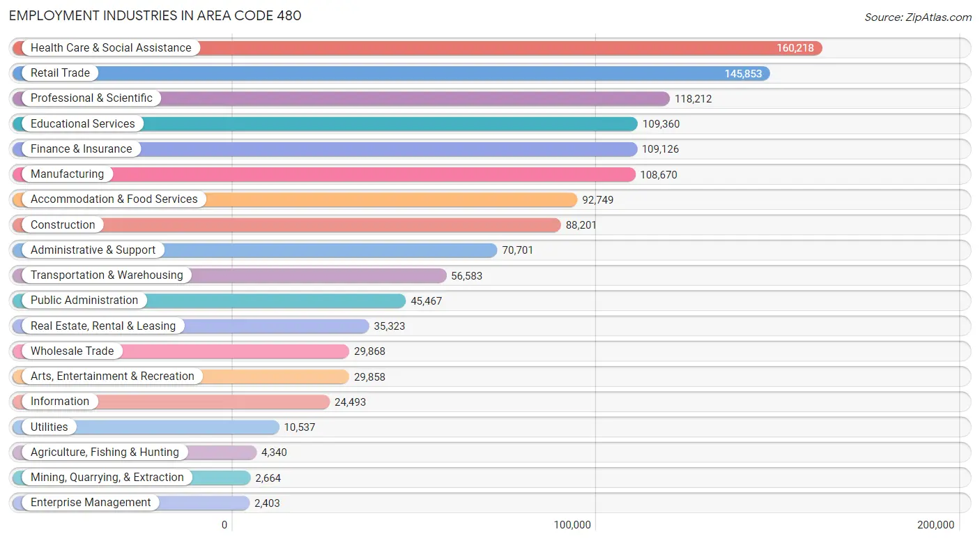Click the 145,853 value on the bar
This screenshot has width=980, height=541.
[x=743, y=73]
